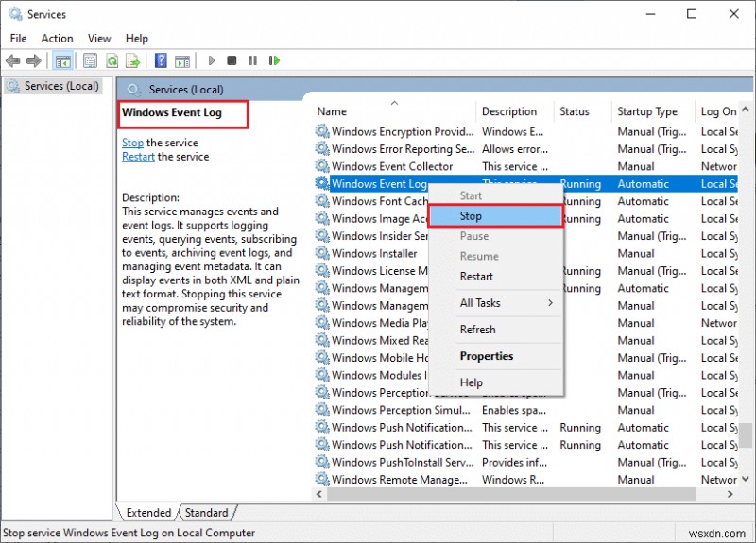Click the Back arrow in the toolbar
The image size is (756, 543).
[13, 60]
